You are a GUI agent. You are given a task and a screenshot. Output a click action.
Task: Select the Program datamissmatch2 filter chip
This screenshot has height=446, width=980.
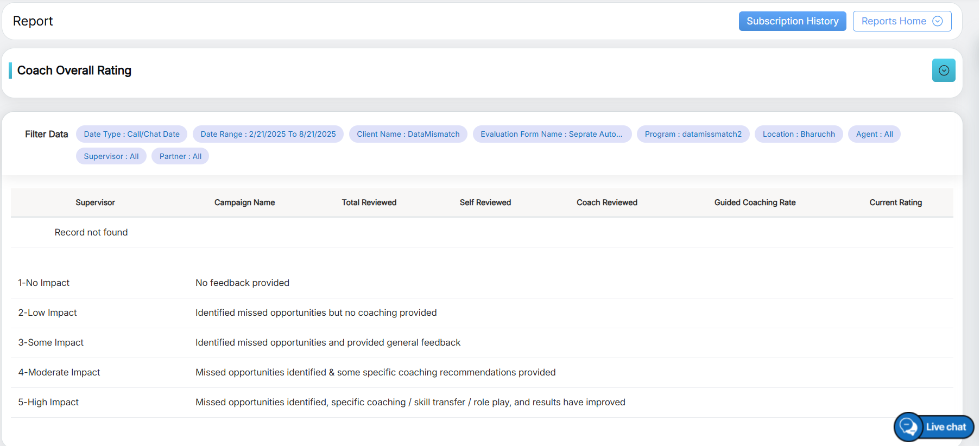pos(693,134)
